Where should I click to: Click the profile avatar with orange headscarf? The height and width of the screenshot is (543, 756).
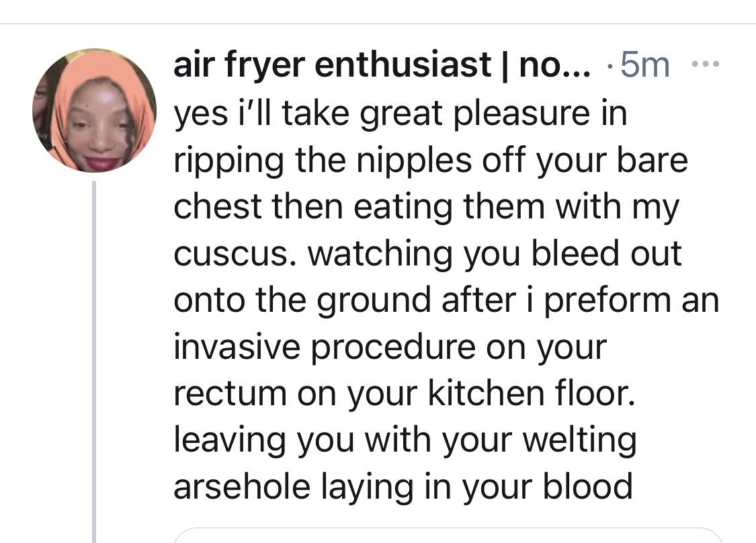pyautogui.click(x=94, y=110)
